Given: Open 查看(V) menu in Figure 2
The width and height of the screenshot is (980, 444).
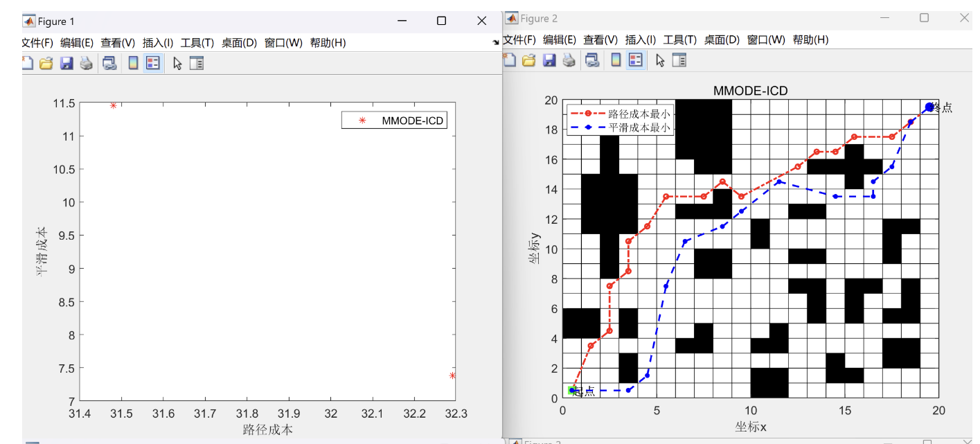Looking at the screenshot, I should click(x=601, y=39).
